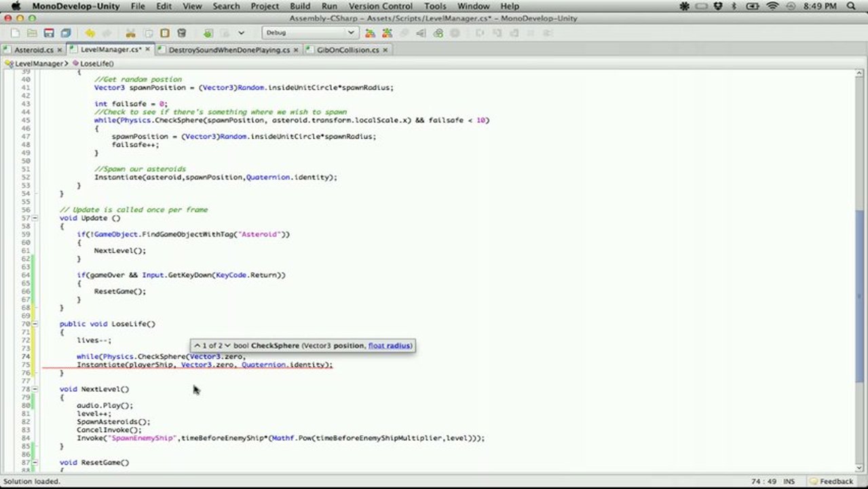The height and width of the screenshot is (489, 868).
Task: Open the small arrow dropdown beside run icons
Action: pyautogui.click(x=242, y=33)
